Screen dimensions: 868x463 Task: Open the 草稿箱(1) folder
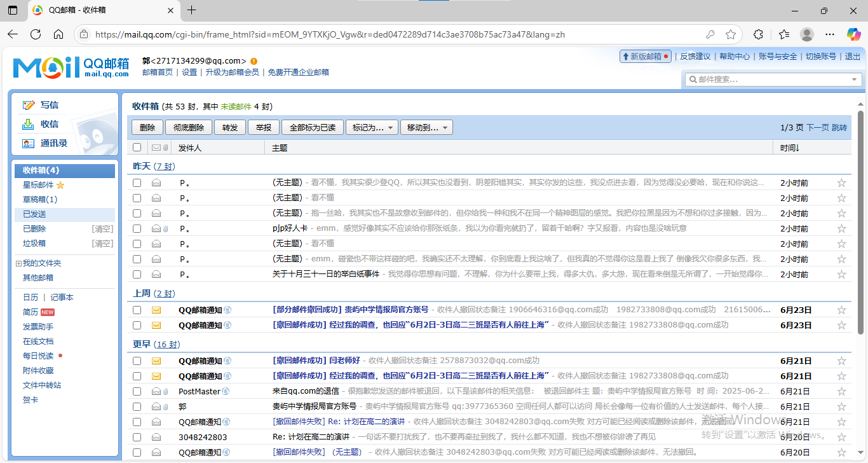coord(40,200)
